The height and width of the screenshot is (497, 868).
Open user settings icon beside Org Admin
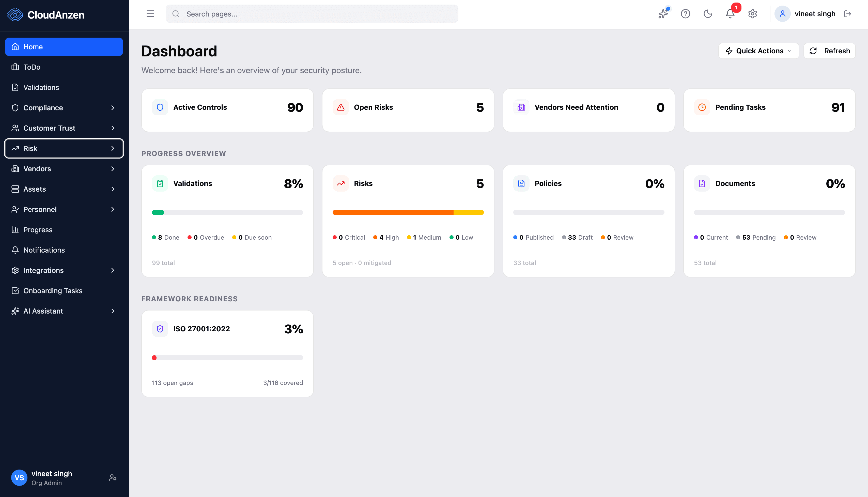pos(113,477)
